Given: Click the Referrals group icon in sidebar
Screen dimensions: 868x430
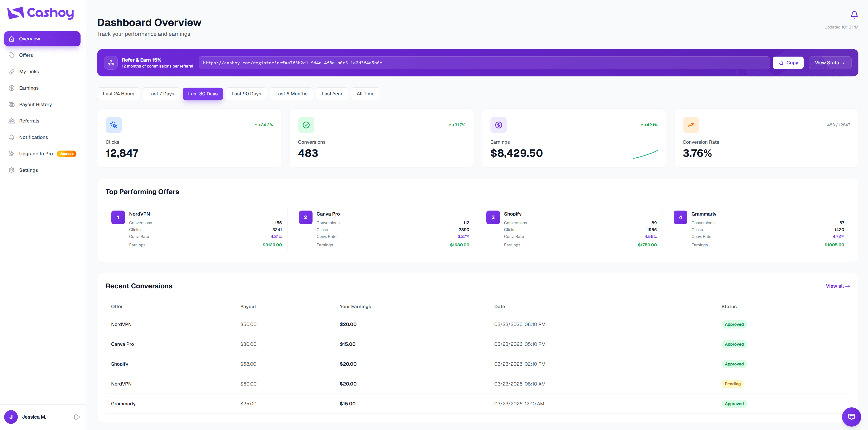Looking at the screenshot, I should pyautogui.click(x=12, y=121).
